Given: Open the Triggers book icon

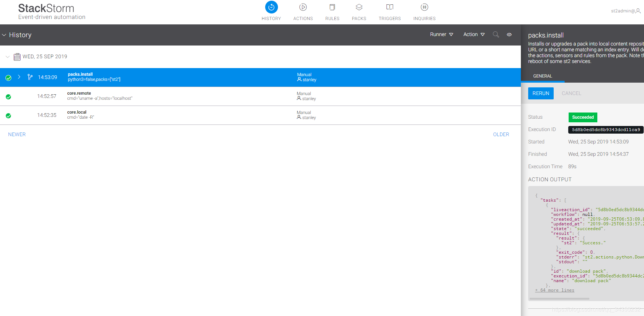Looking at the screenshot, I should [x=390, y=7].
